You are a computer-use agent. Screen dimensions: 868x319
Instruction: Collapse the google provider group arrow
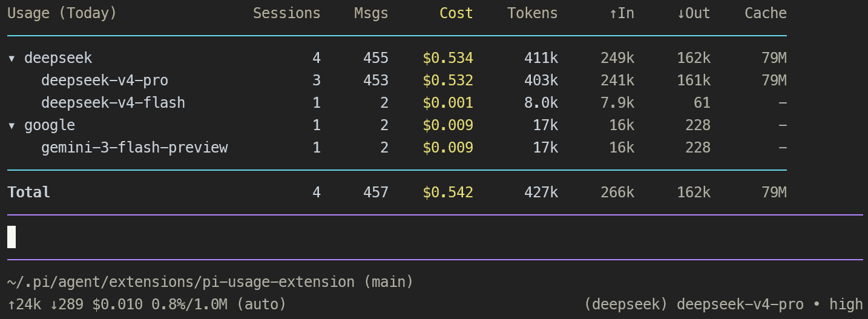12,126
